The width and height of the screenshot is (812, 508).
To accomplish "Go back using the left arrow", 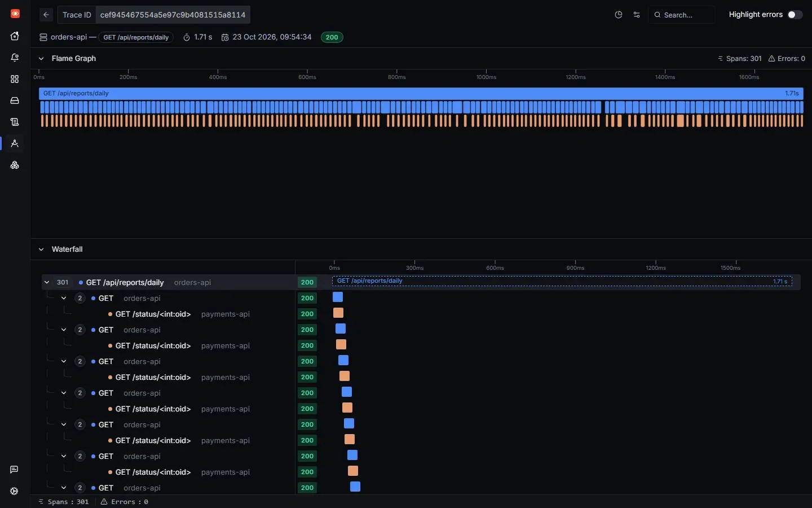I will [x=46, y=15].
